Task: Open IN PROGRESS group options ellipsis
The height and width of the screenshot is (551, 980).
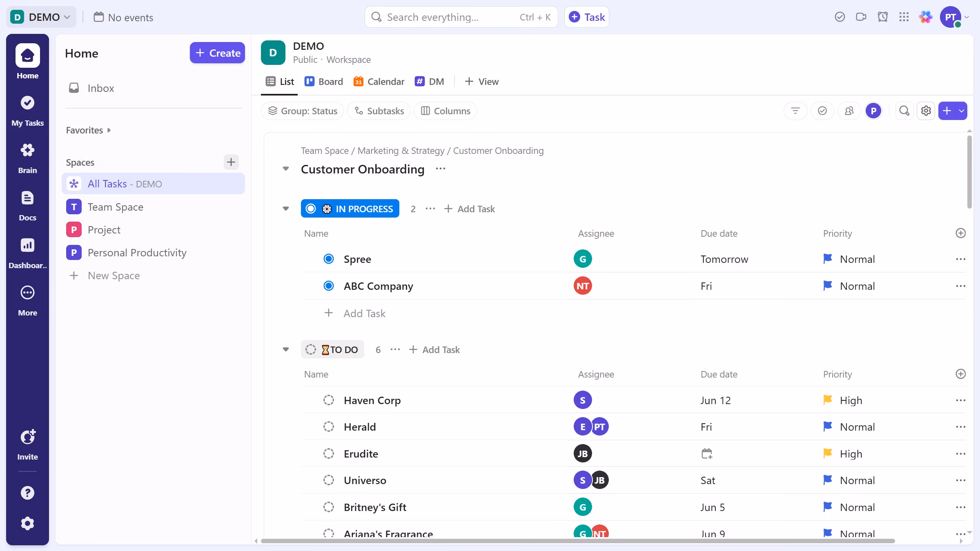Action: tap(430, 209)
